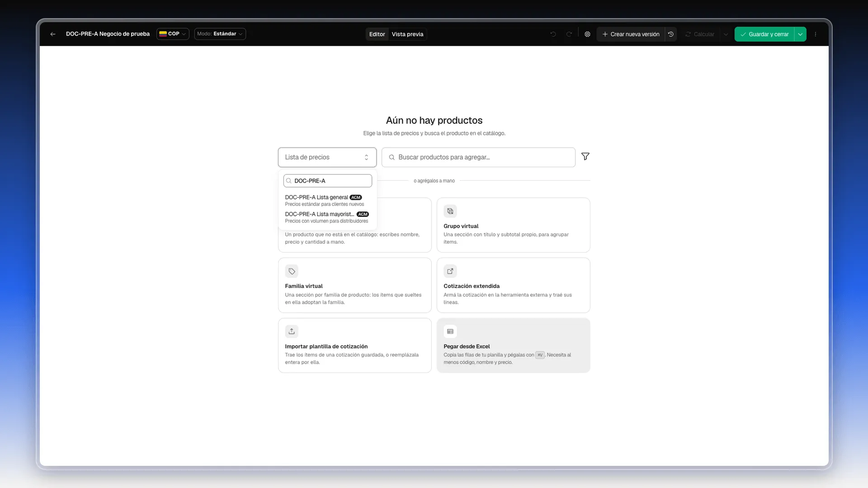Open the COP currency dropdown
Screen dimensions: 868x488
(x=173, y=34)
